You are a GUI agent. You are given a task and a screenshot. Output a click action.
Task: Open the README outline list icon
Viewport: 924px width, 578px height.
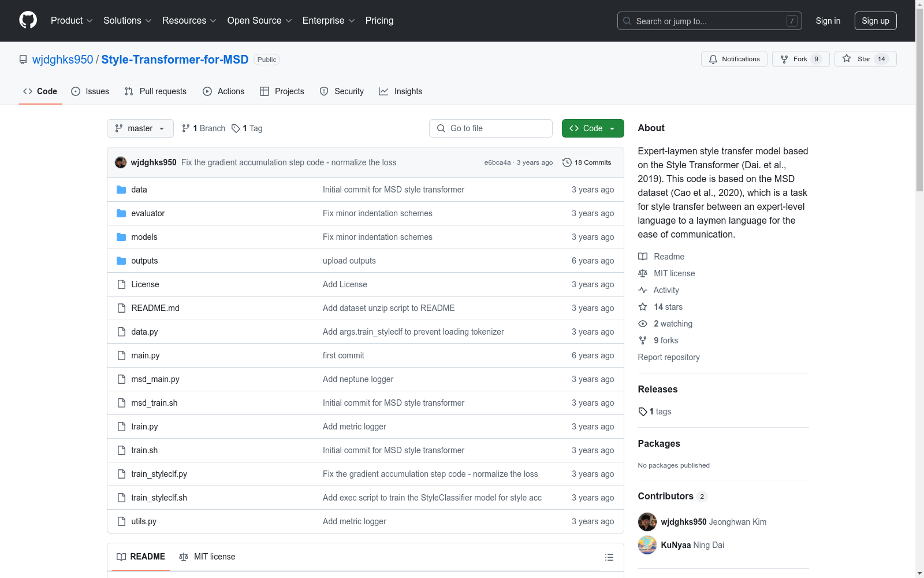coord(609,557)
